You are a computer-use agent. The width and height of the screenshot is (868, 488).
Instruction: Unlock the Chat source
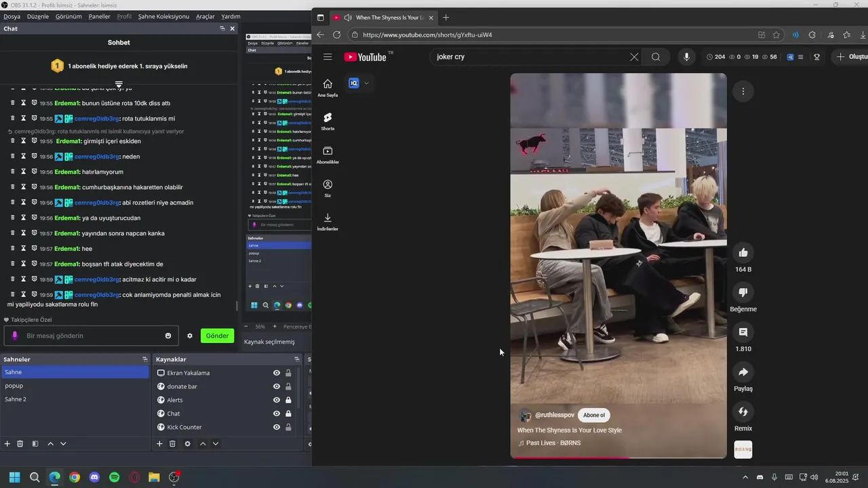288,413
